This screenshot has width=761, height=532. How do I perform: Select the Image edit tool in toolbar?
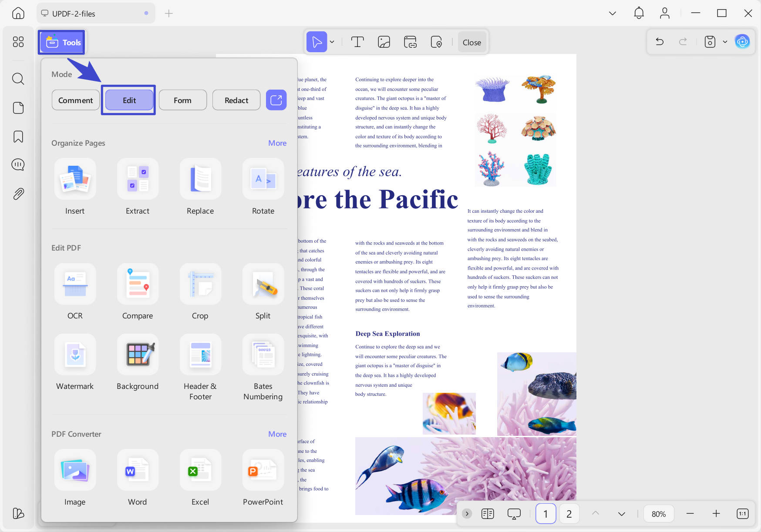click(x=384, y=42)
